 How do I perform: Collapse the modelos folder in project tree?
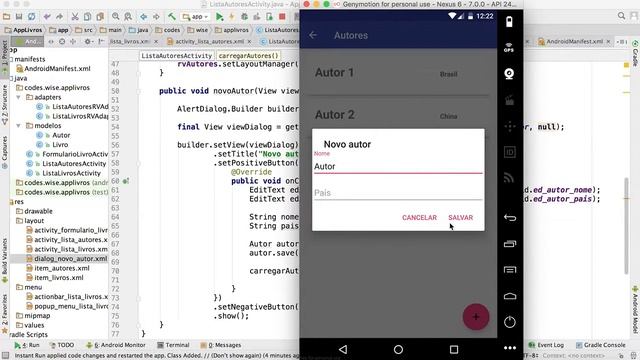(x=18, y=126)
